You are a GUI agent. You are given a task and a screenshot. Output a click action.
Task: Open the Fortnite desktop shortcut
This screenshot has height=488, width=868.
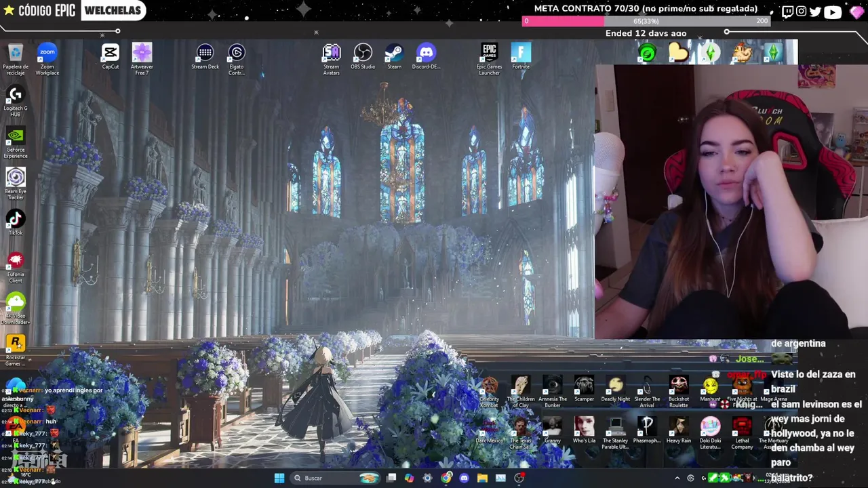point(521,56)
